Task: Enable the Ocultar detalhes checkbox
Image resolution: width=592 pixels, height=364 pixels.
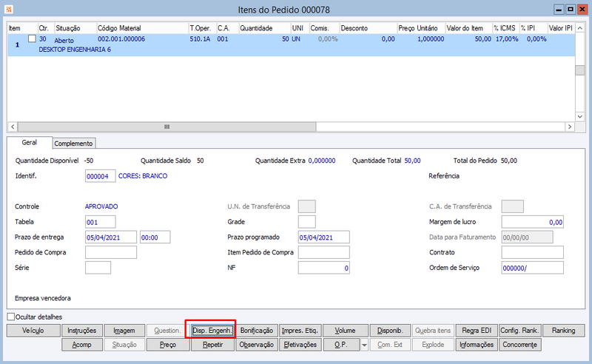Action: tap(11, 317)
